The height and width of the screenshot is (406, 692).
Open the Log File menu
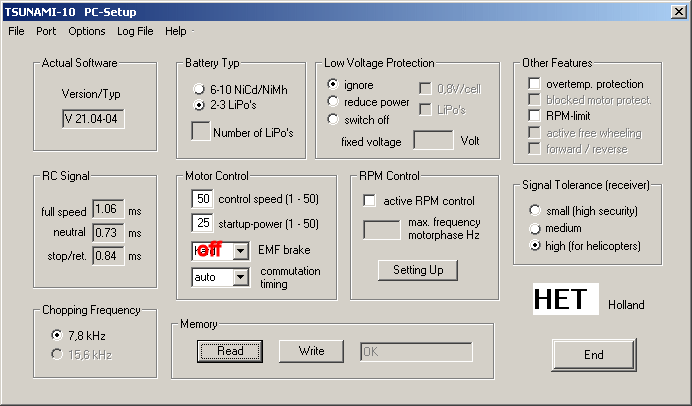tap(135, 31)
